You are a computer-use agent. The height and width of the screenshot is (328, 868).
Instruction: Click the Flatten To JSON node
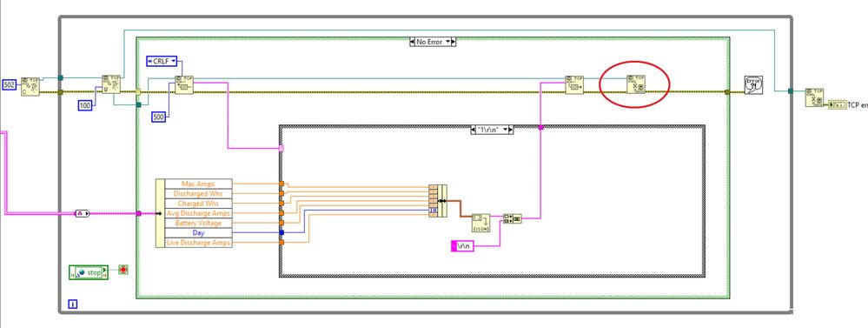point(480,223)
